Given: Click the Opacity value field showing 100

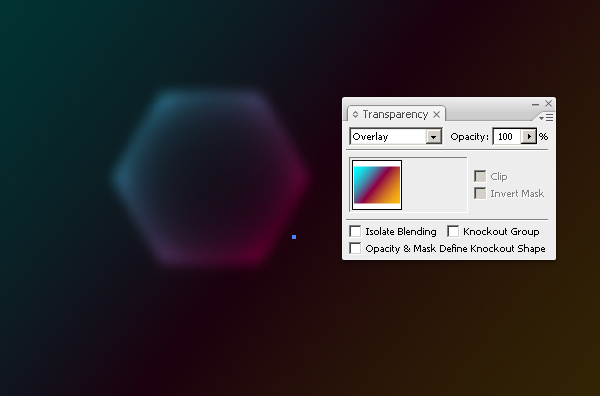Looking at the screenshot, I should click(x=507, y=137).
